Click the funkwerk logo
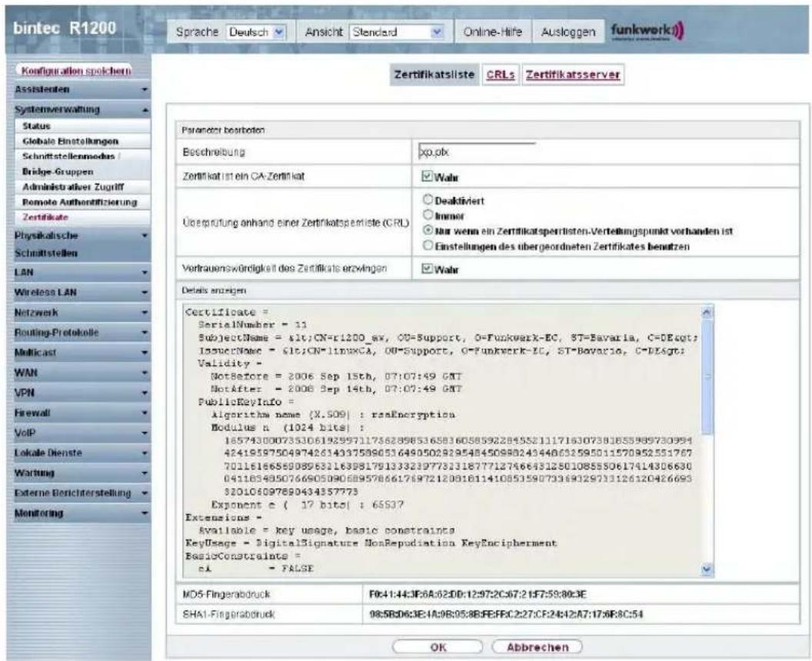Viewport: 812px width, 661px height. pyautogui.click(x=647, y=31)
